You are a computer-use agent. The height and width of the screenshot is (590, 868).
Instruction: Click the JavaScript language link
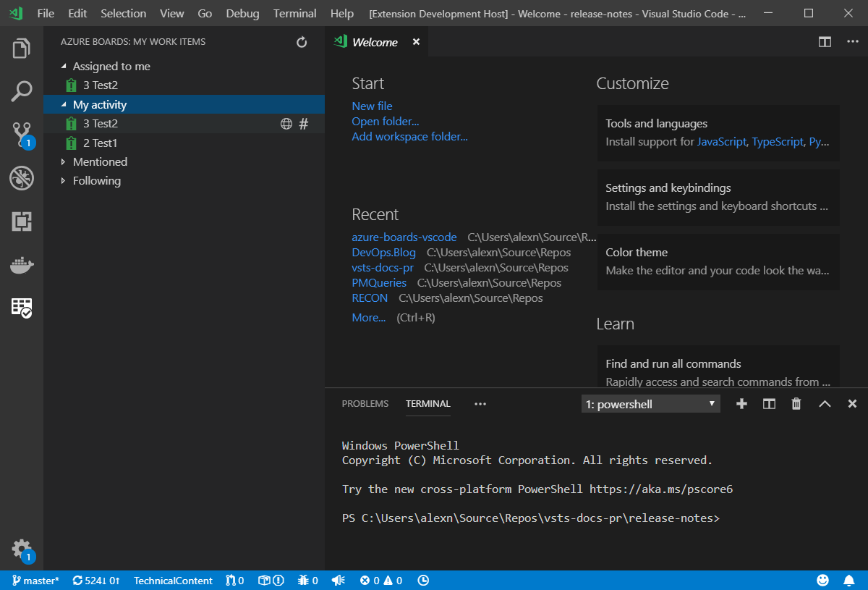tap(721, 142)
